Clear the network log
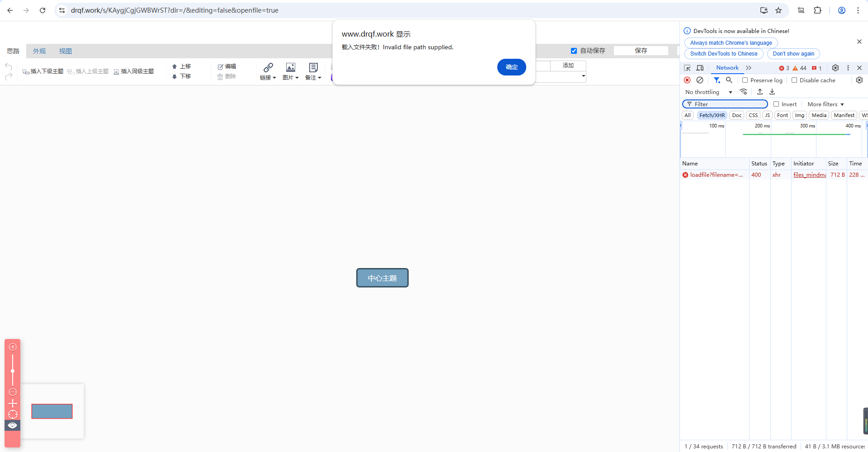 (700, 80)
